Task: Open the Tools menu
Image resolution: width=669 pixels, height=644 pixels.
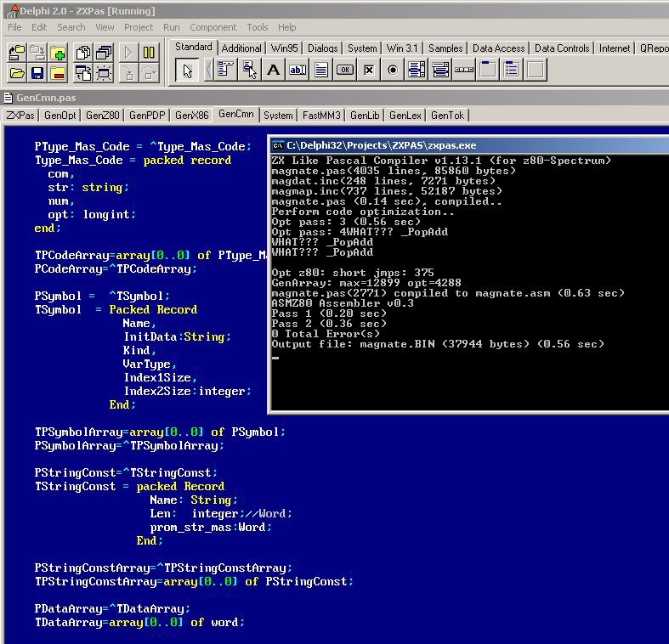Action: (258, 27)
